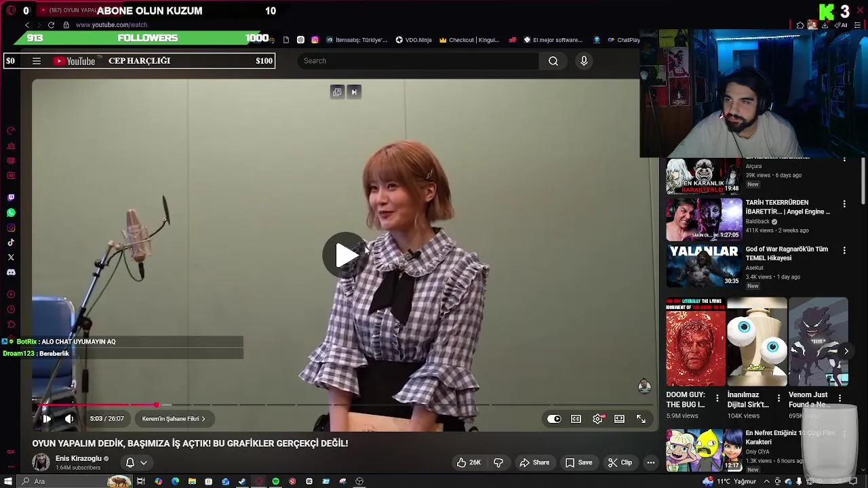Open chapter 'Kerem'in Şahane Fikri' list
Screen dimensions: 868x488
(174, 419)
